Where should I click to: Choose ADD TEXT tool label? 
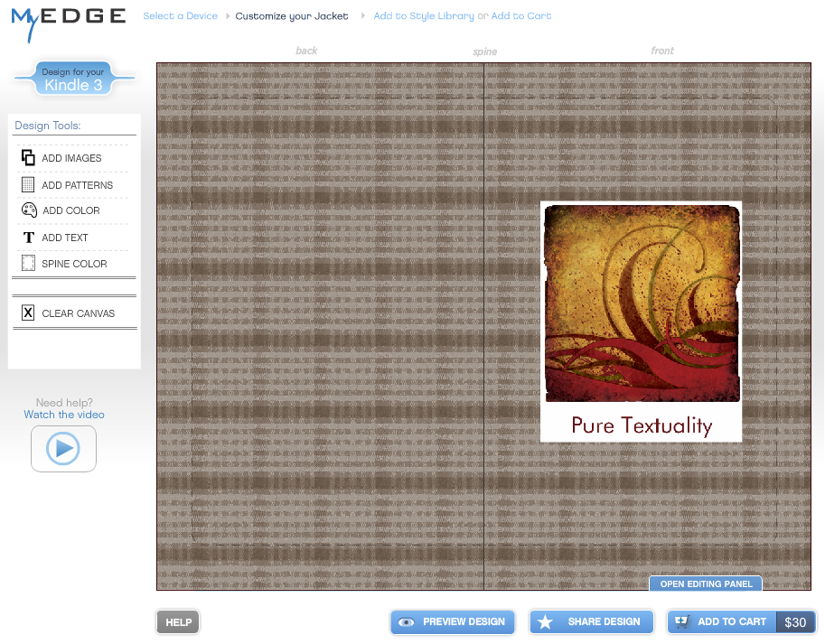(65, 238)
